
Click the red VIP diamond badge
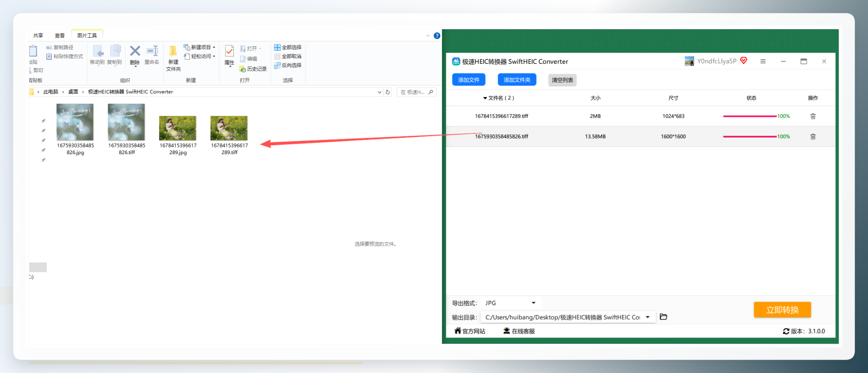pyautogui.click(x=744, y=60)
